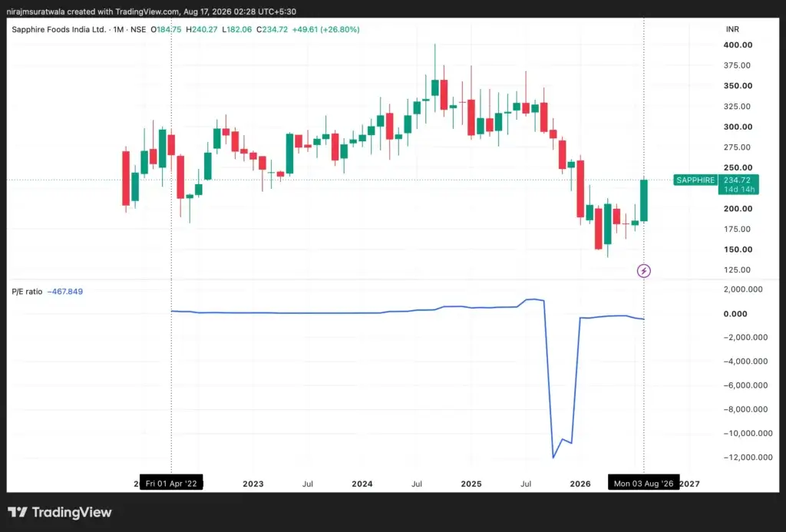Click the Fri 01 Apr '22 date marker

click(171, 484)
